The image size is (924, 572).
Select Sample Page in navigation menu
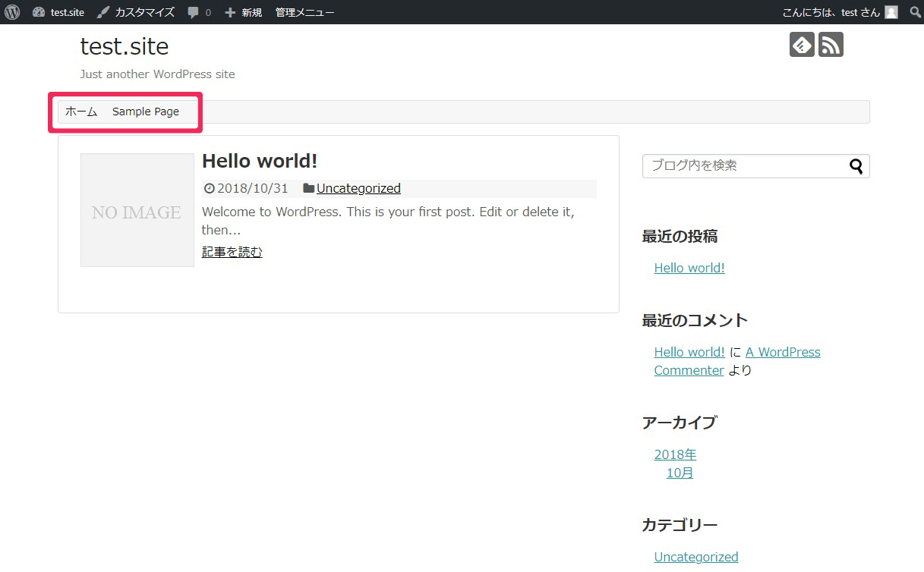pos(146,112)
